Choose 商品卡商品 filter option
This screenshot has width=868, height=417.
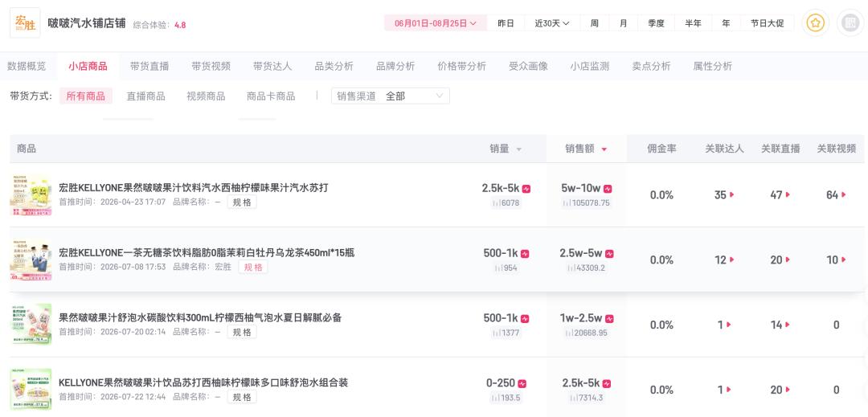click(x=271, y=96)
